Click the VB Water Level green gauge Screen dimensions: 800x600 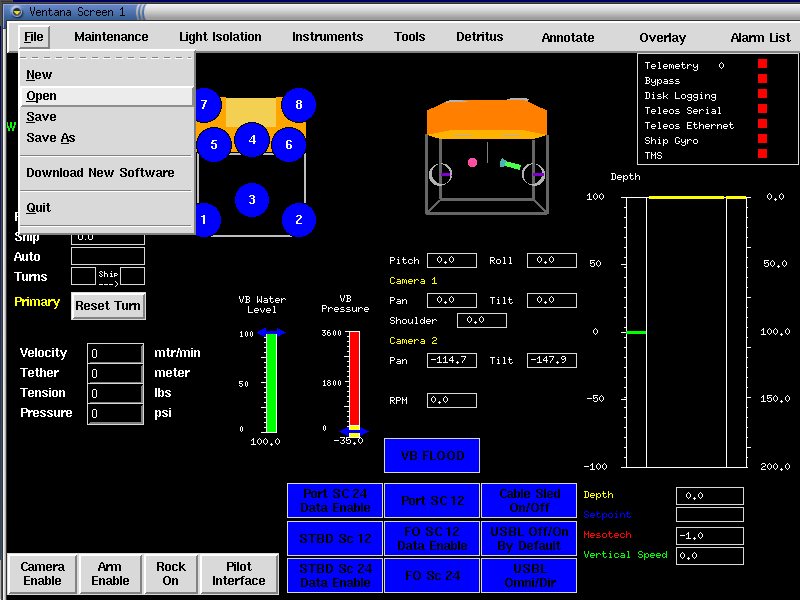click(x=271, y=383)
